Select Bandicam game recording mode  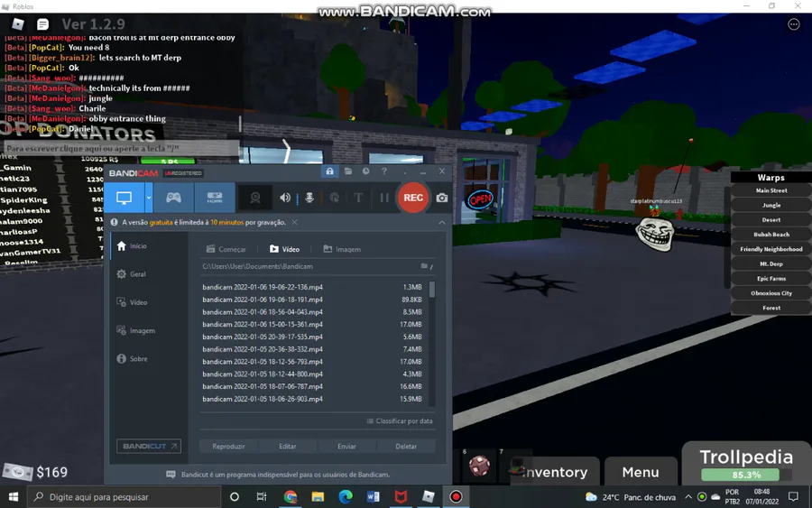point(173,198)
